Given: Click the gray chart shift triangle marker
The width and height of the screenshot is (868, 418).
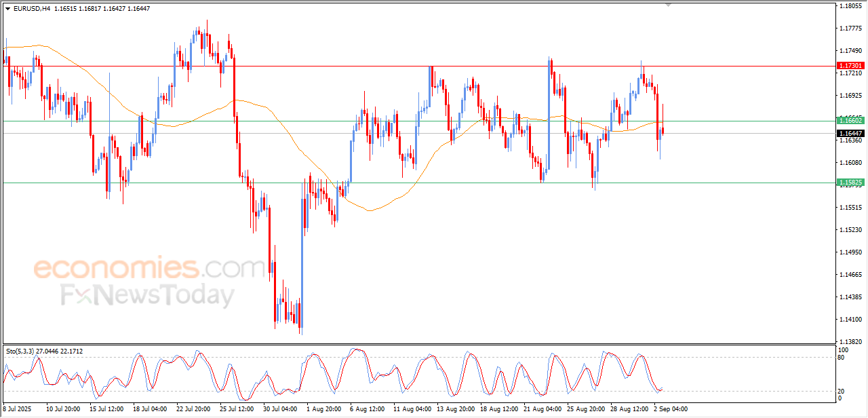Looking at the screenshot, I should 669,5.
